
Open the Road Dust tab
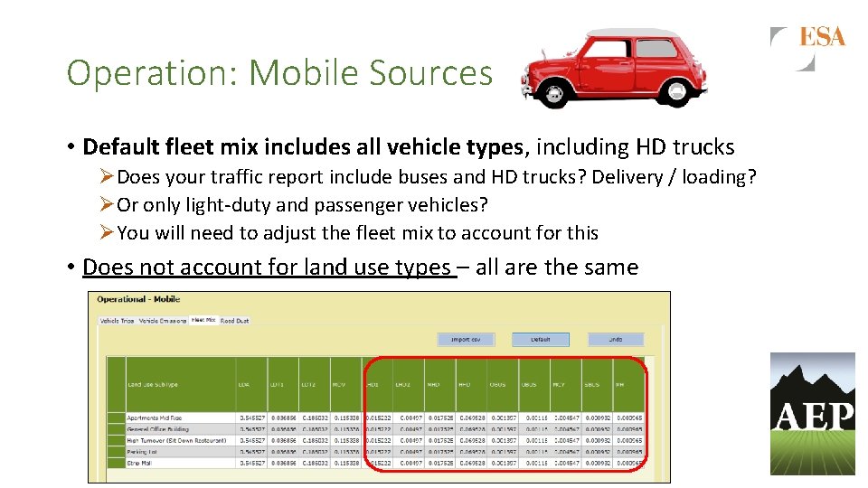tap(235, 321)
